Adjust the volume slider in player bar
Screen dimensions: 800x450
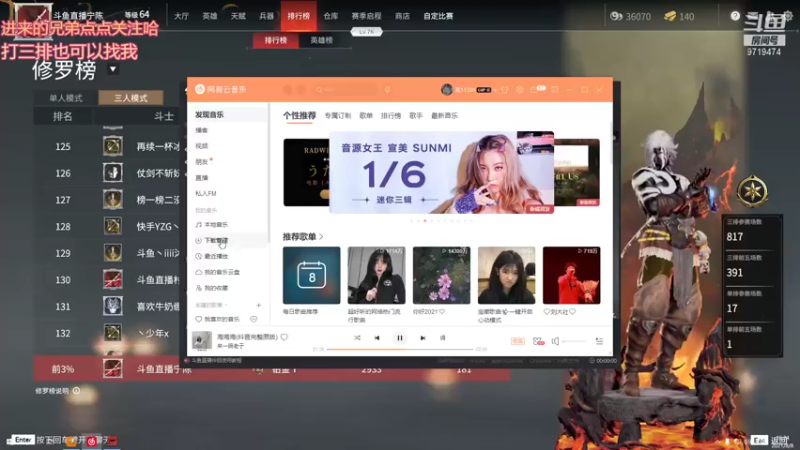coord(574,341)
